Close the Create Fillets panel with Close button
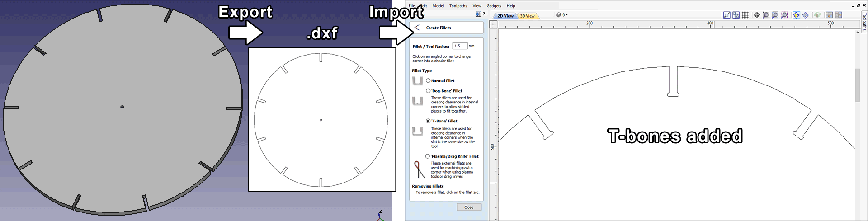The width and height of the screenshot is (868, 221). [469, 207]
